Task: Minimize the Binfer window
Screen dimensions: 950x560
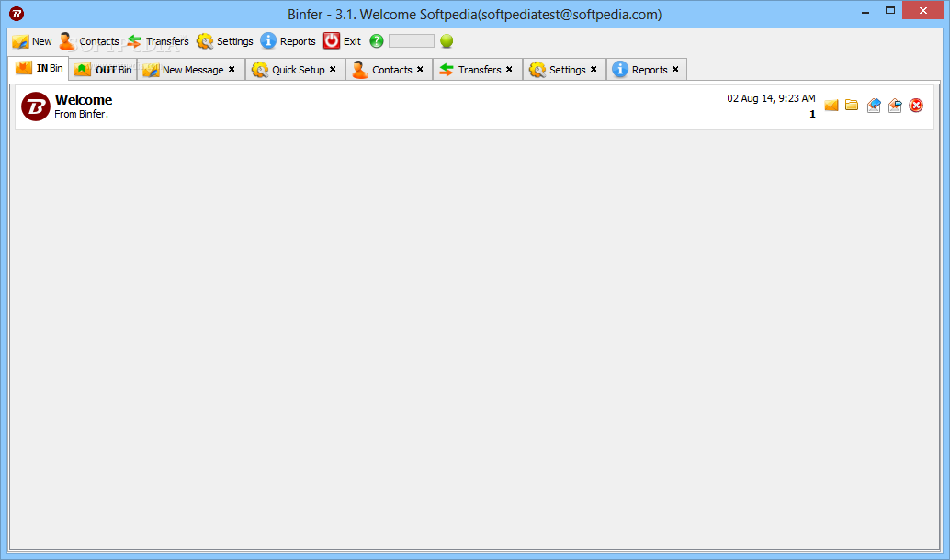Action: tap(865, 12)
